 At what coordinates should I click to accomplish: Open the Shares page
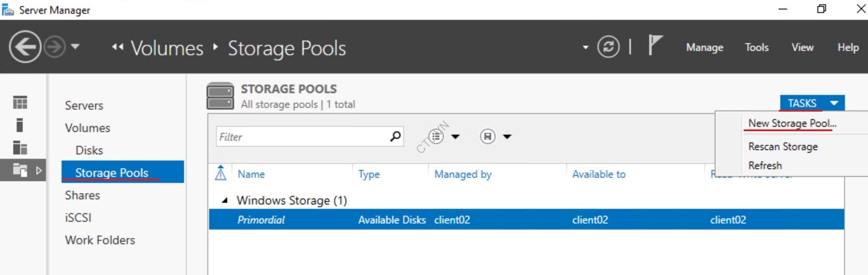pos(82,195)
